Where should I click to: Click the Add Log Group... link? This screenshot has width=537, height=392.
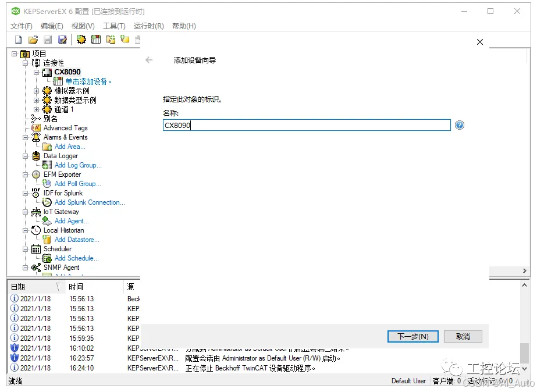coord(78,165)
